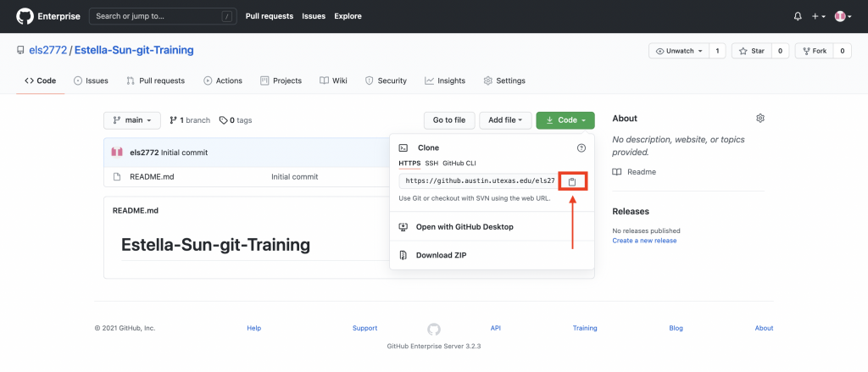Click the Clone terminal icon

[403, 147]
